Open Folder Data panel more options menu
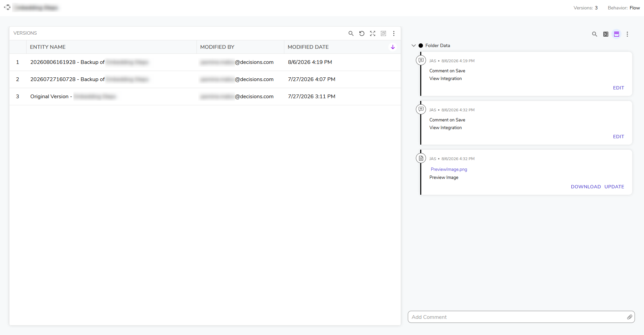 pyautogui.click(x=627, y=34)
